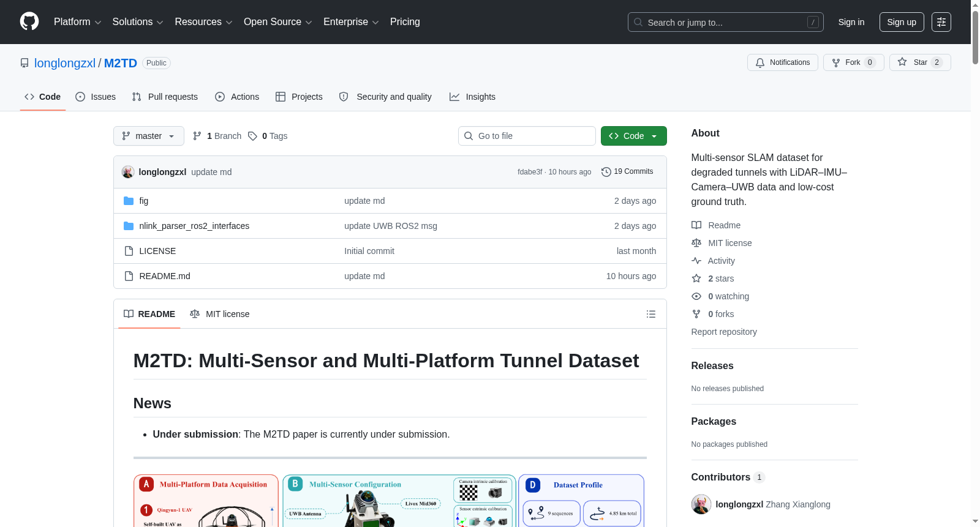Open the Insights tab
This screenshot has height=527, width=980.
(472, 97)
